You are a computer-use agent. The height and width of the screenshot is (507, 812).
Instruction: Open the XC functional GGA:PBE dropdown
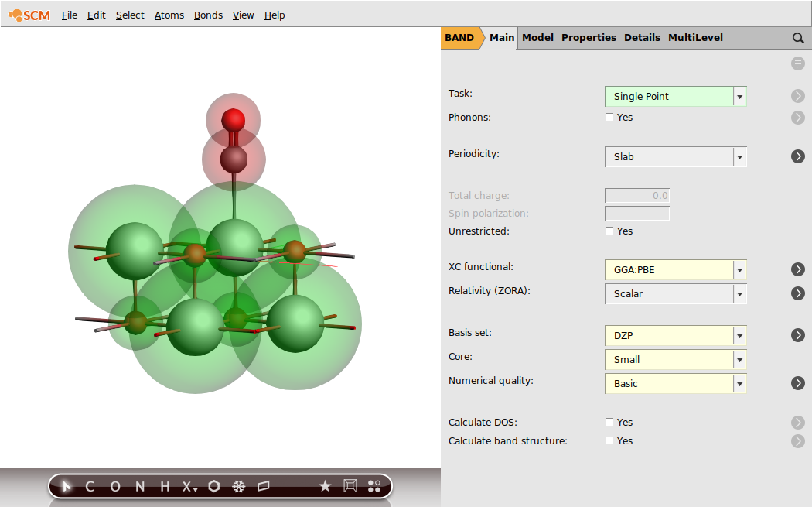675,269
